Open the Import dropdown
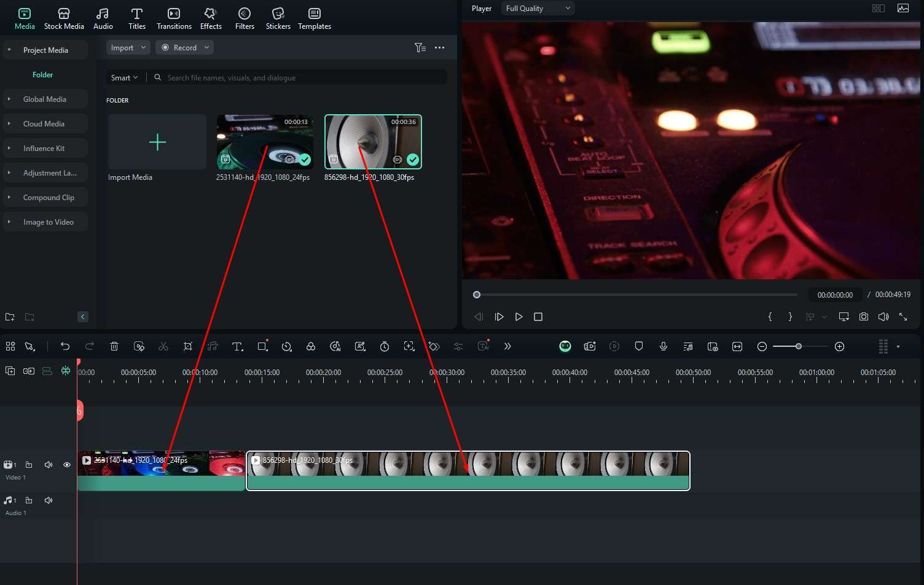The width and height of the screenshot is (924, 585). click(128, 47)
